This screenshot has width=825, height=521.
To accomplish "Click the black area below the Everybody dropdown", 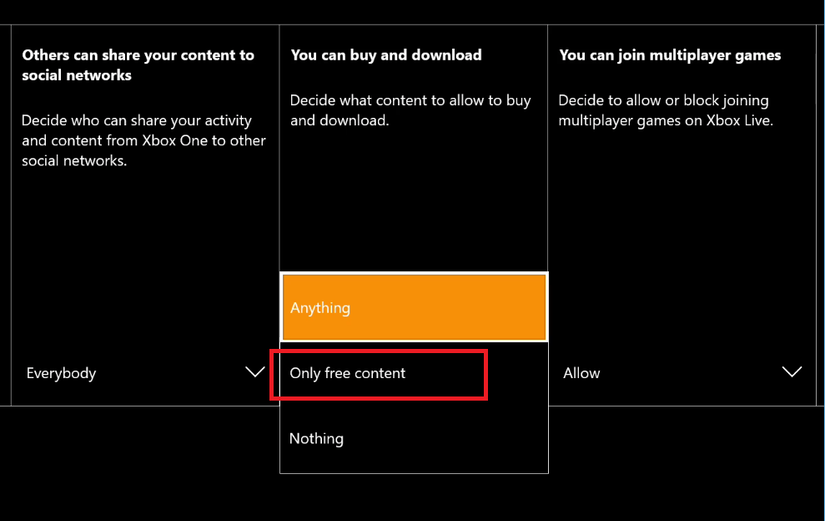I will coord(140,460).
